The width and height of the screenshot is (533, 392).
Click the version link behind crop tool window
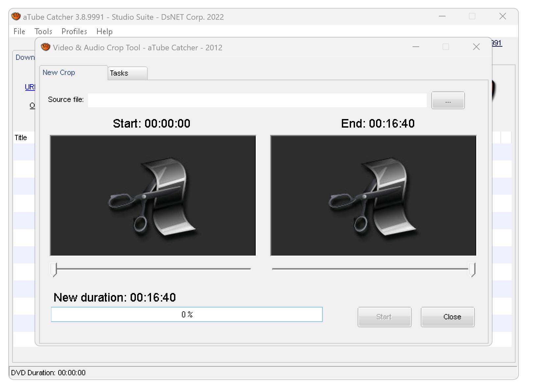(497, 43)
